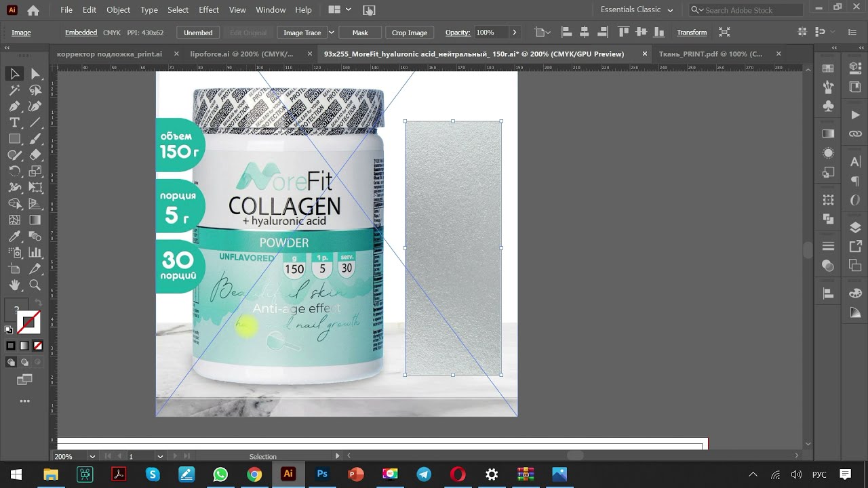Select the Zoom magnifier tool
The image size is (868, 488).
click(x=35, y=285)
